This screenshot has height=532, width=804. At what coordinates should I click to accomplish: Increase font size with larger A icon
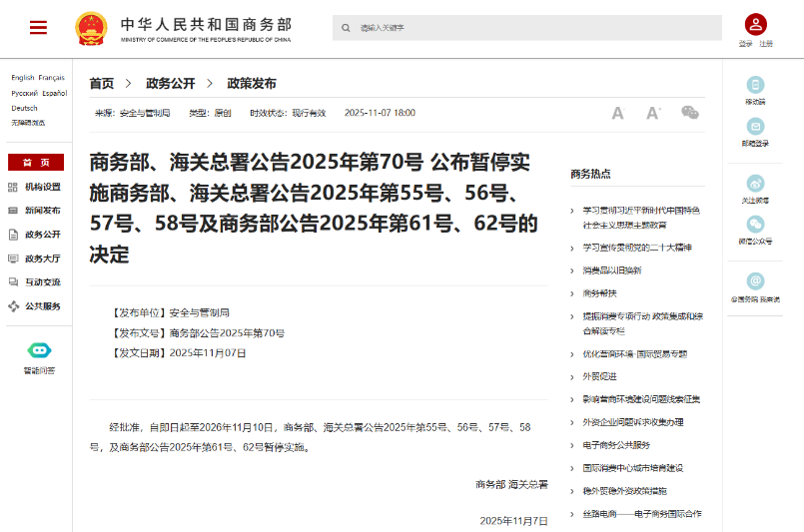(x=653, y=113)
